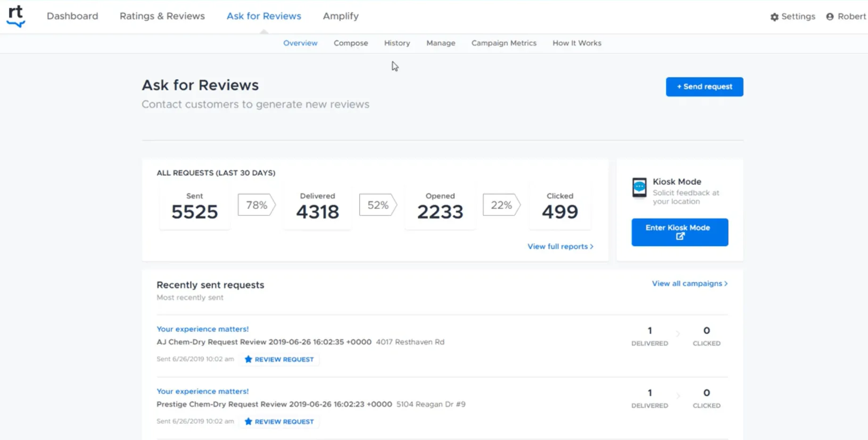
Task: Open the Dashboard menu item
Action: click(x=72, y=16)
